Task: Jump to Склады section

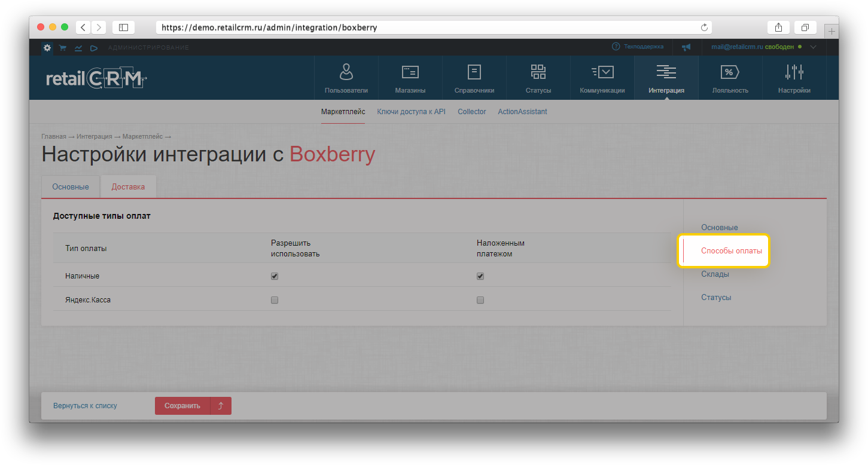Action: (x=715, y=274)
